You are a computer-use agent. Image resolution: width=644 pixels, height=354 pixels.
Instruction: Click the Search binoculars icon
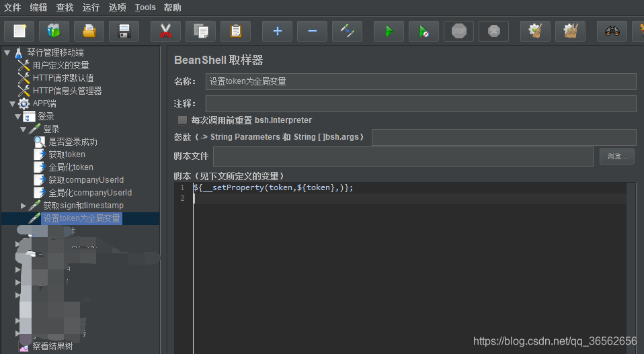(612, 31)
